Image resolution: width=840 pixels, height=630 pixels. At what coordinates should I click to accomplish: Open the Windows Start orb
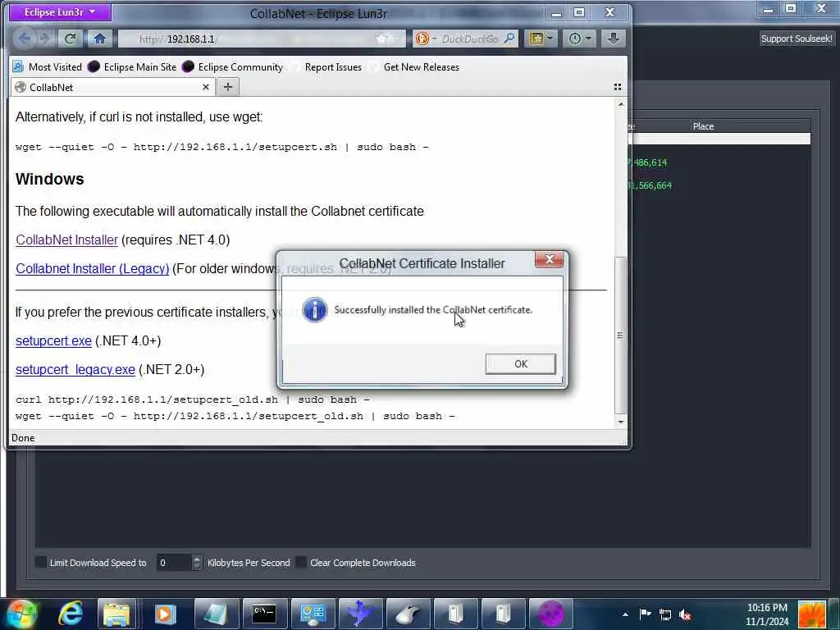pyautogui.click(x=21, y=614)
